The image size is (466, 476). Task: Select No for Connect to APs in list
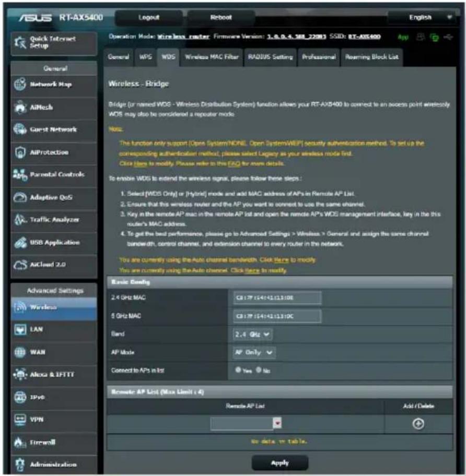259,370
